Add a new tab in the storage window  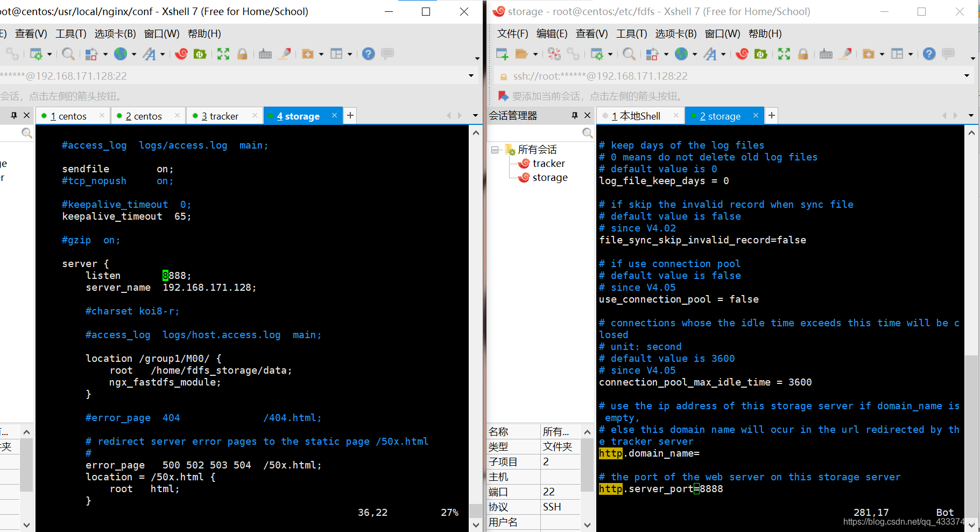(772, 116)
